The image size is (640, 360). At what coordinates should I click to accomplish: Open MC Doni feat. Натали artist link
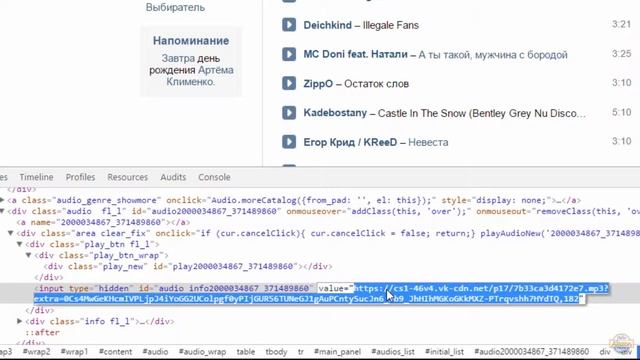(x=355, y=54)
